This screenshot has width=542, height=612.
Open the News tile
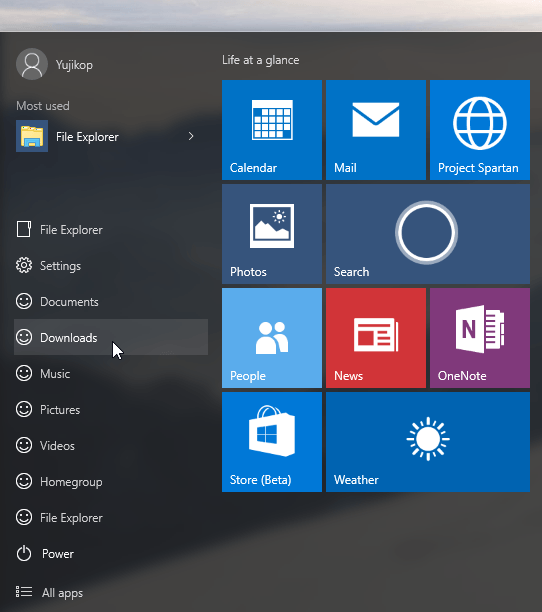coord(376,338)
